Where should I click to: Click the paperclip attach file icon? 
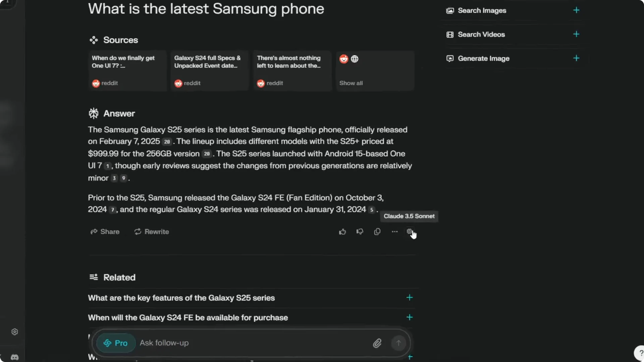tap(377, 343)
